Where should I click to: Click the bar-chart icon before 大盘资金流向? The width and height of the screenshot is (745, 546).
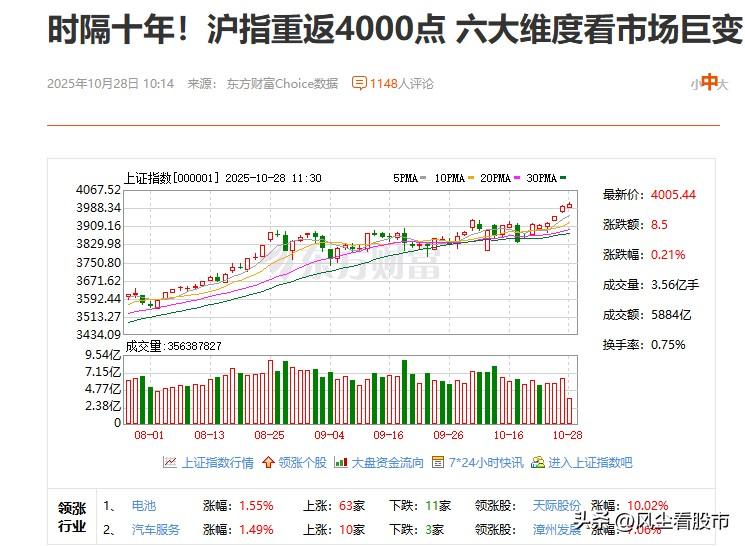(x=341, y=462)
